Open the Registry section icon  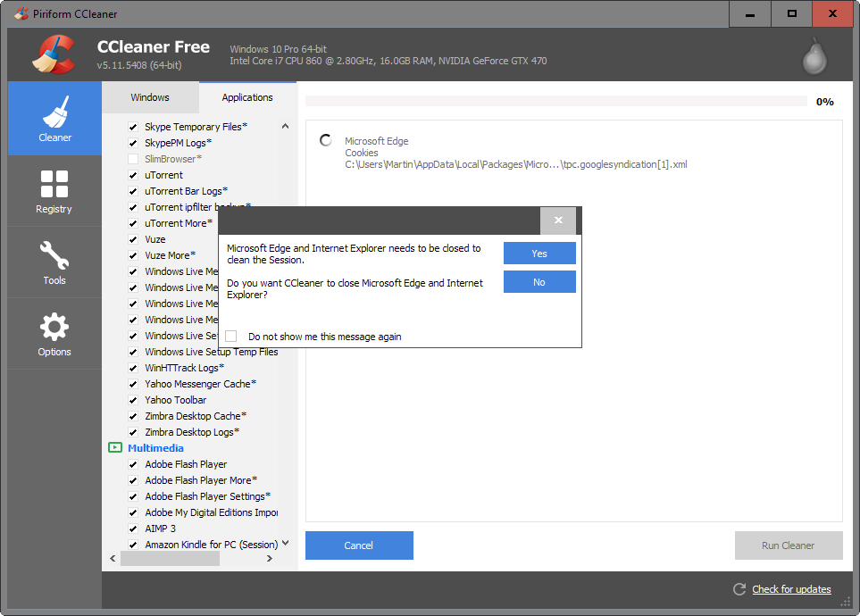point(54,184)
